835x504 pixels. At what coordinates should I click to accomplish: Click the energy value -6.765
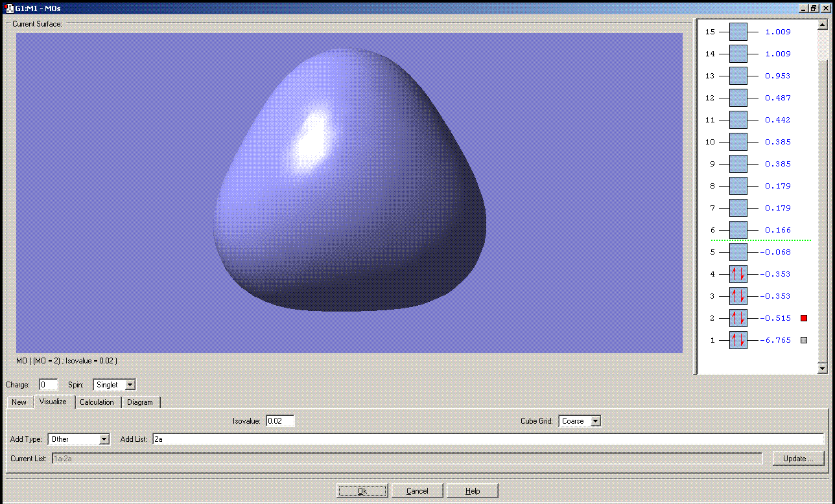(x=775, y=340)
